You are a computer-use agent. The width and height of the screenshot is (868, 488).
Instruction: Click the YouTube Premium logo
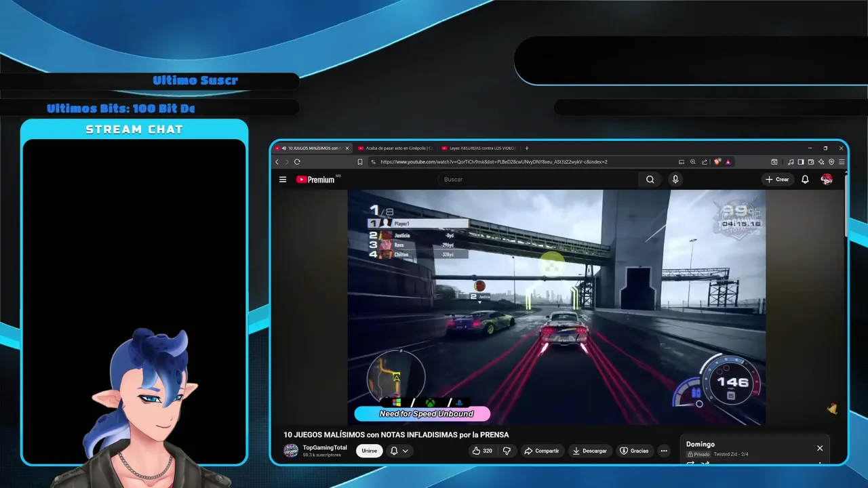click(315, 180)
